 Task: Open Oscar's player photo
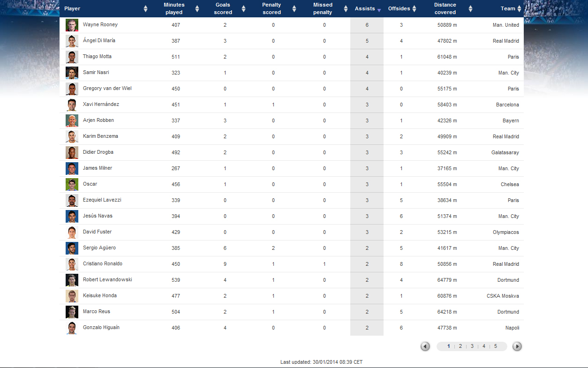click(x=72, y=184)
